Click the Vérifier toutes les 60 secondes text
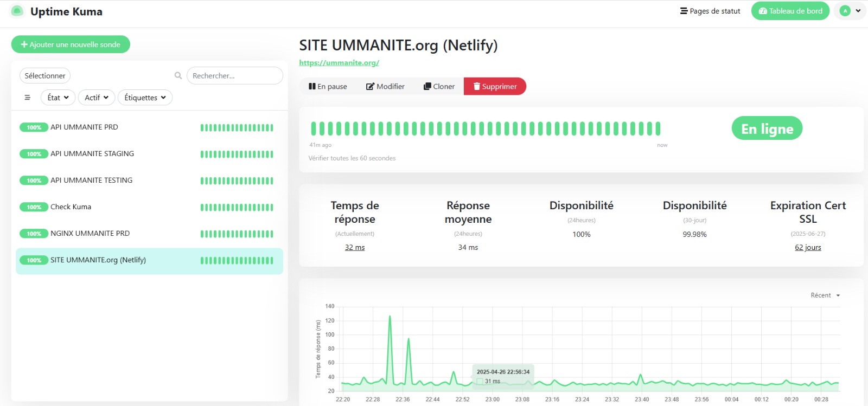 pyautogui.click(x=352, y=158)
